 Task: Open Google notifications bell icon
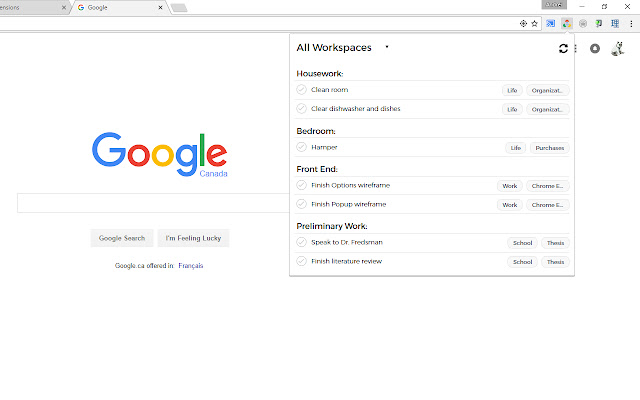tap(595, 49)
